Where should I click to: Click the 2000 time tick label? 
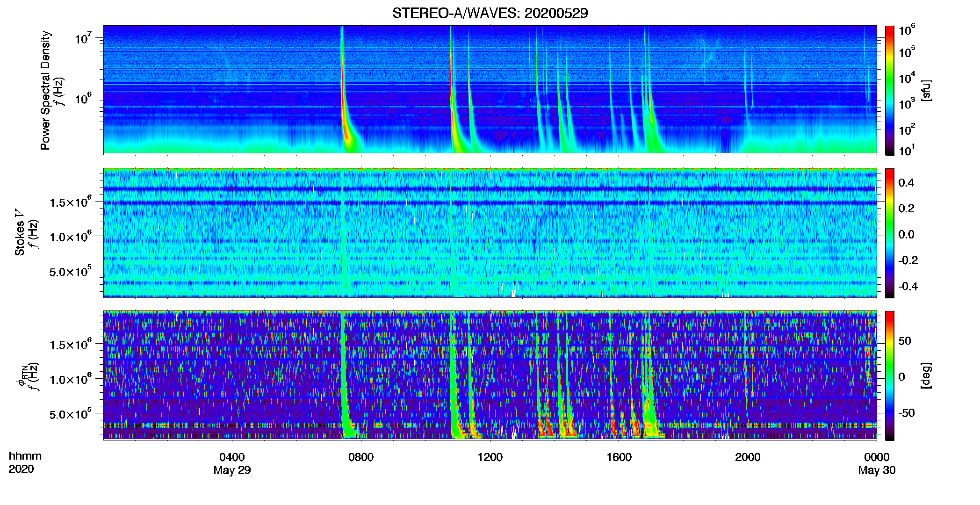coord(748,457)
